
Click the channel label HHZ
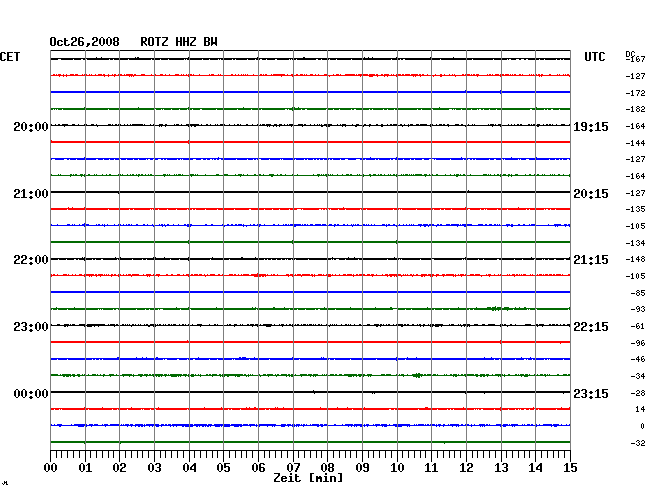pyautogui.click(x=186, y=42)
